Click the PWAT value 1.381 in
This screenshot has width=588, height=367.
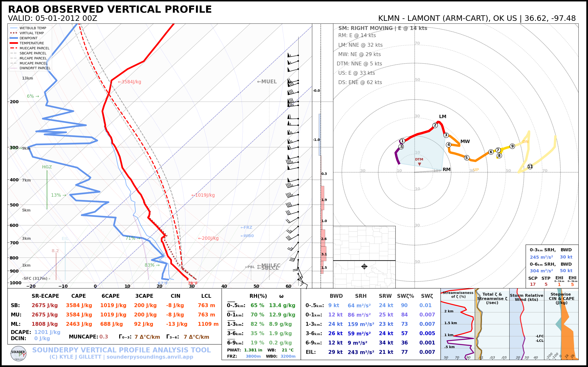[253, 350]
